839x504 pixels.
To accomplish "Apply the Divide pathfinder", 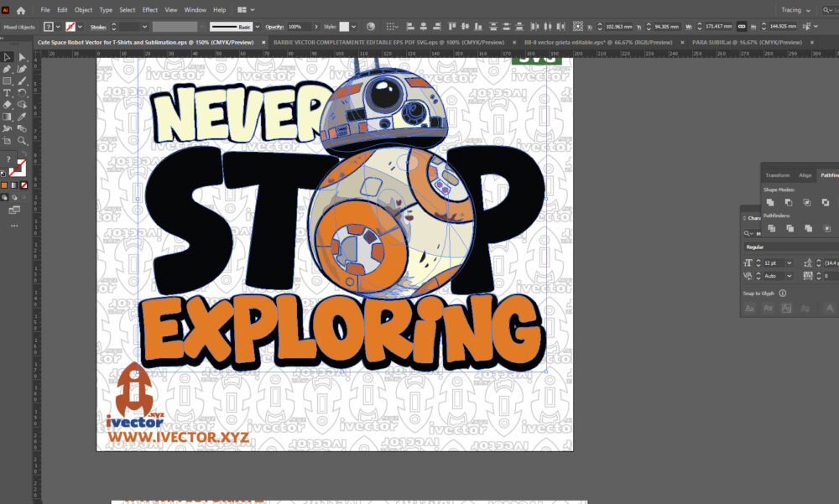I will click(772, 228).
